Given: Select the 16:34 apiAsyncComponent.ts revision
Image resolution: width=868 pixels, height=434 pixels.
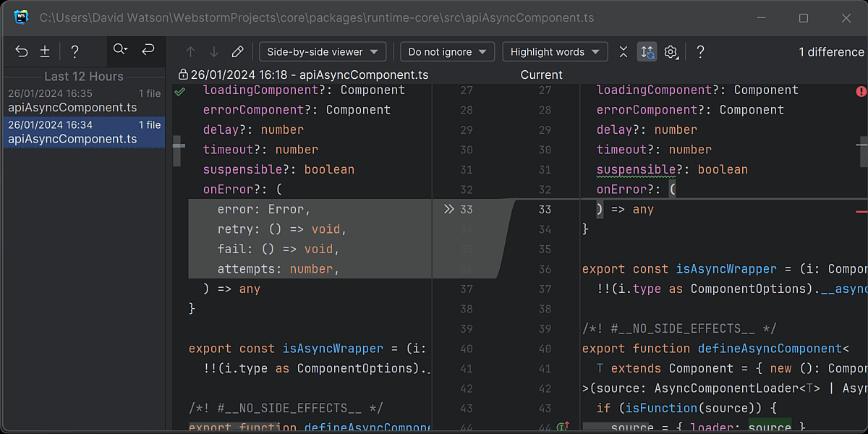Looking at the screenshot, I should [84, 132].
